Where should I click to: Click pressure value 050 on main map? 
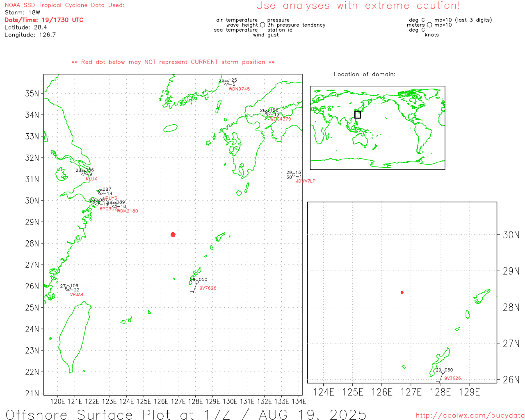tap(203, 280)
